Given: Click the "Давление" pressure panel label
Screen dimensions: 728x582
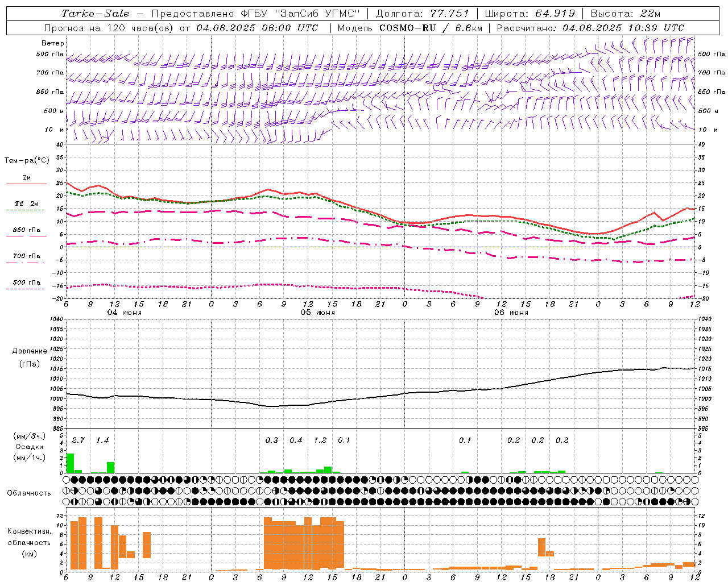Looking at the screenshot, I should click(28, 351).
